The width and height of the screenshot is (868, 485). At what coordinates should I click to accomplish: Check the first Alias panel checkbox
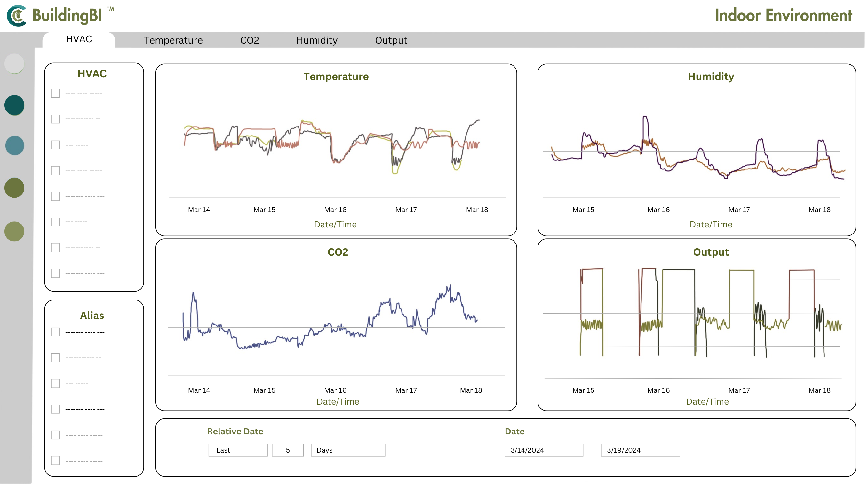tap(55, 332)
